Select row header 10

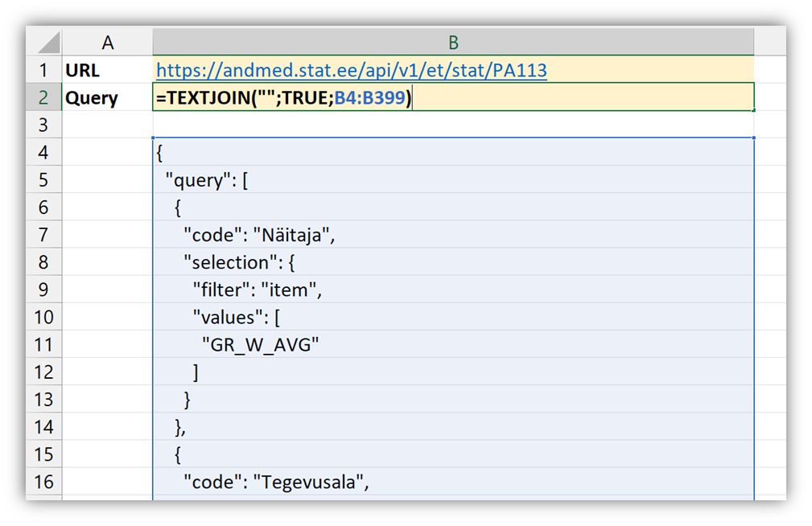pyautogui.click(x=43, y=316)
